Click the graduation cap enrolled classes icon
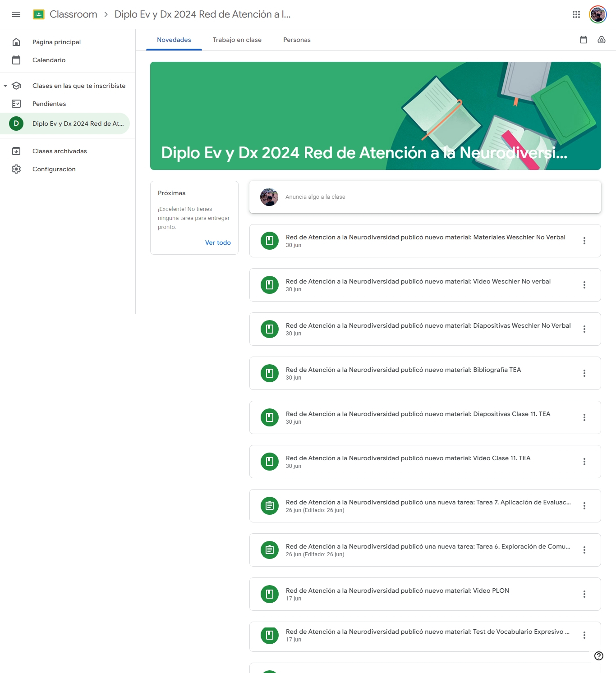This screenshot has width=616, height=673. point(17,86)
